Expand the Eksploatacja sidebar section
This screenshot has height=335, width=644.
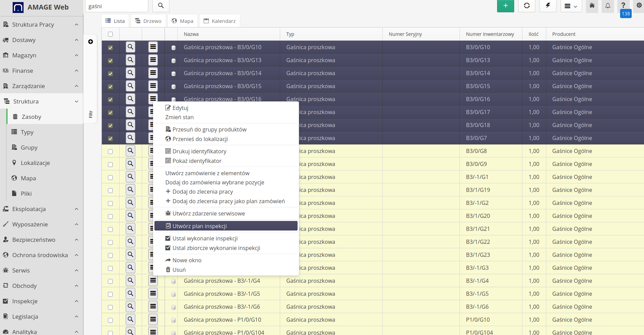[x=41, y=209]
